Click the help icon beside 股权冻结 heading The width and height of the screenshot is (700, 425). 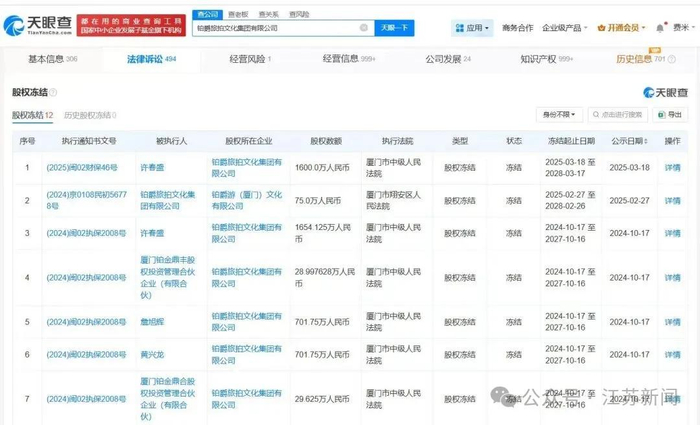click(53, 92)
